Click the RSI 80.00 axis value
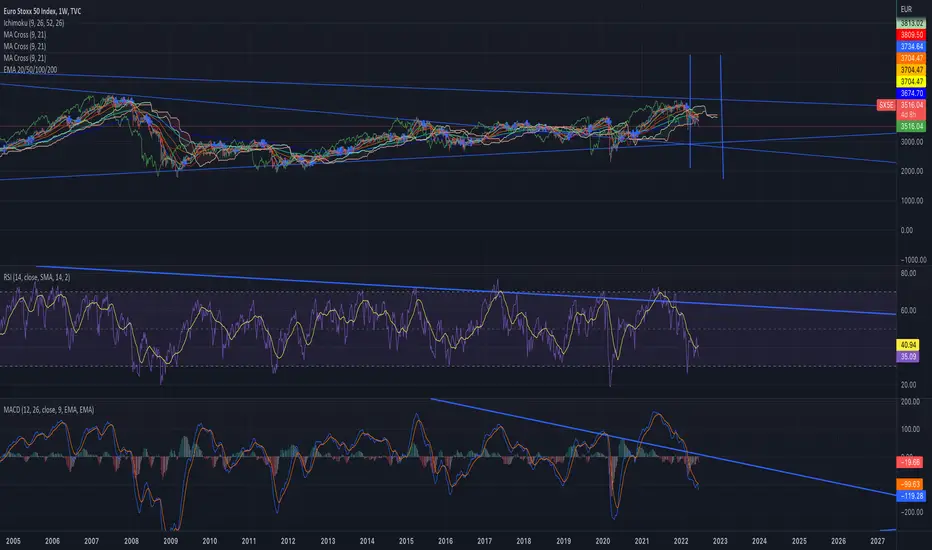The image size is (932, 550). click(908, 274)
